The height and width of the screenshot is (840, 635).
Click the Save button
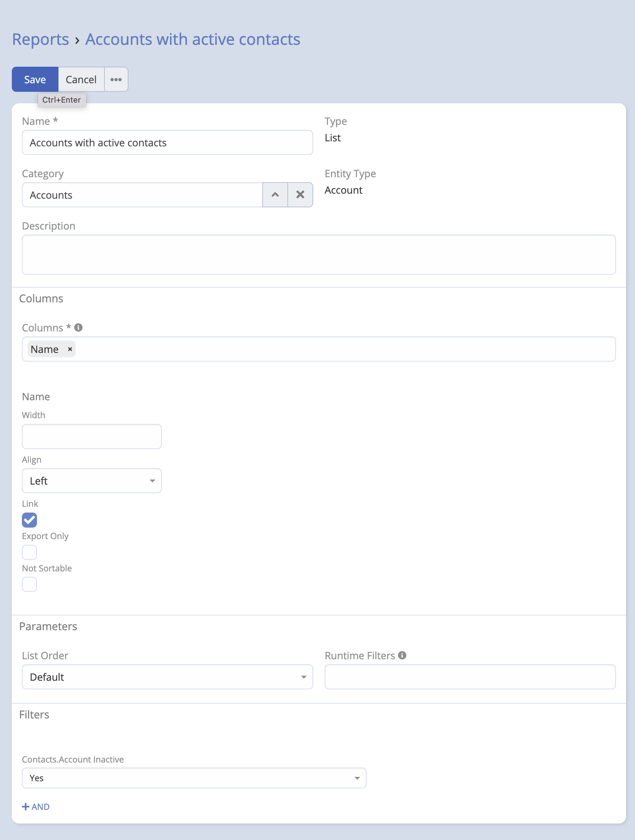[35, 79]
